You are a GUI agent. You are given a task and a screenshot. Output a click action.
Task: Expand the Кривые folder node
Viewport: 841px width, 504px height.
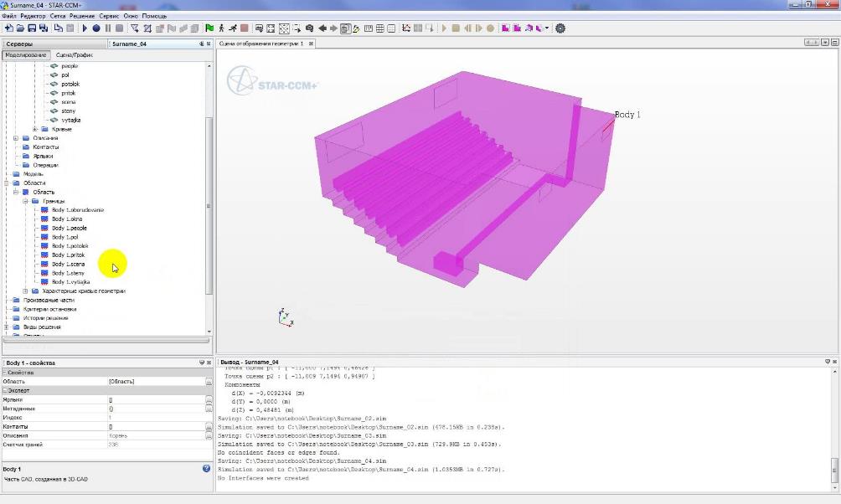[35, 130]
